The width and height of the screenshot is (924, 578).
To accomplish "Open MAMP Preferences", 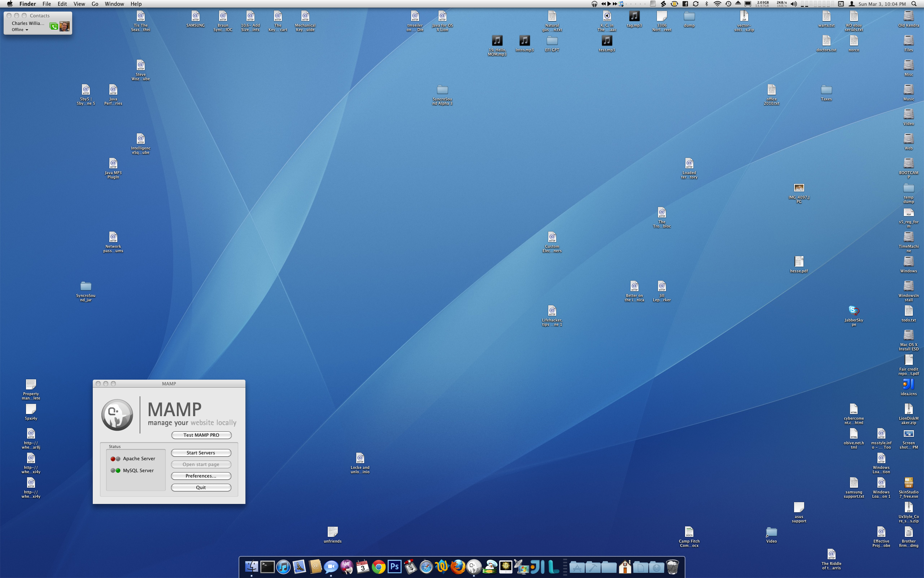I will (x=201, y=476).
